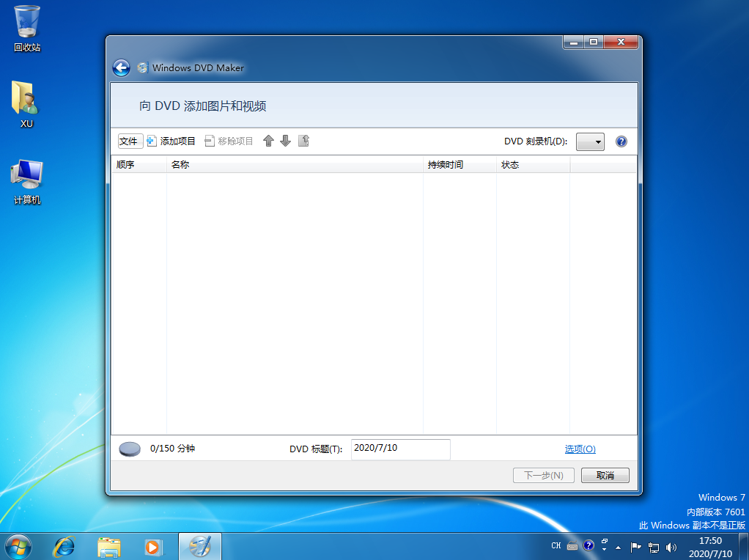Launch Internet Explorer from the taskbar
This screenshot has height=560, width=749.
coord(64,547)
